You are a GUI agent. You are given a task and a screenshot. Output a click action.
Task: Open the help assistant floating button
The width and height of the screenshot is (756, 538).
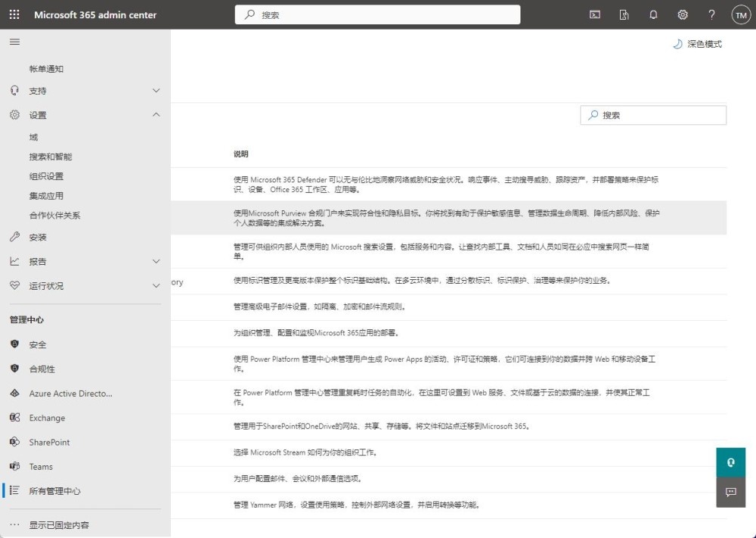point(731,463)
